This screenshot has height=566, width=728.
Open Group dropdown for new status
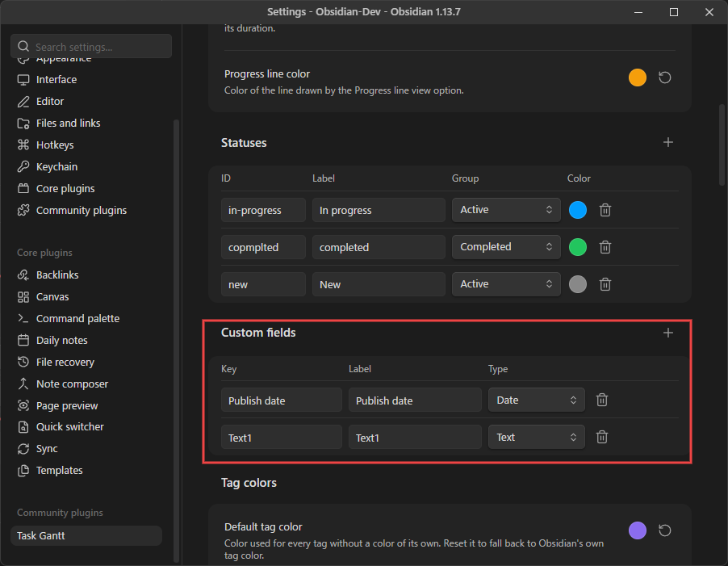tap(506, 284)
